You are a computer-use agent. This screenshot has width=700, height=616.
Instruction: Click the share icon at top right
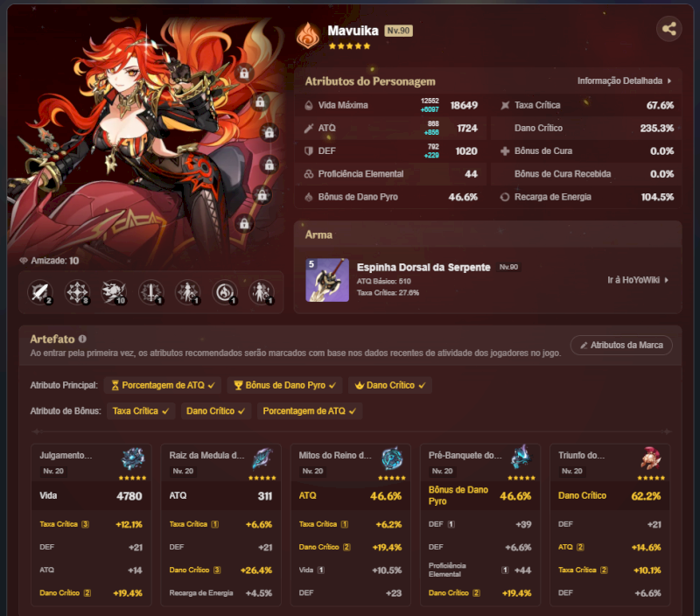pyautogui.click(x=668, y=29)
